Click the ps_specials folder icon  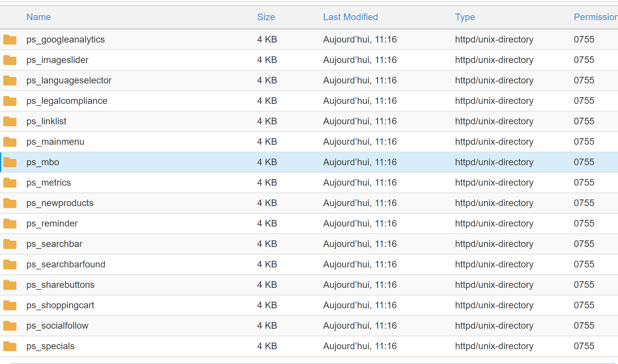point(10,346)
